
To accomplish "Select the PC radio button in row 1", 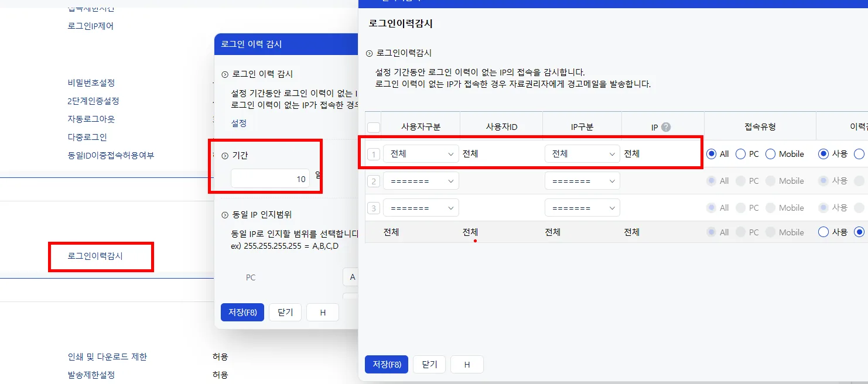I will point(740,154).
